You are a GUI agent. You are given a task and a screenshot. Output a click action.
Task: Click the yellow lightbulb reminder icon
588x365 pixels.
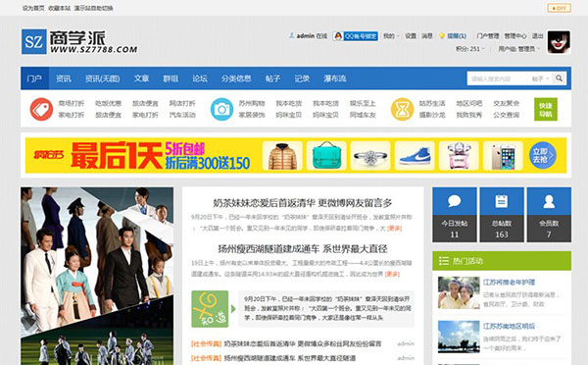[442, 36]
